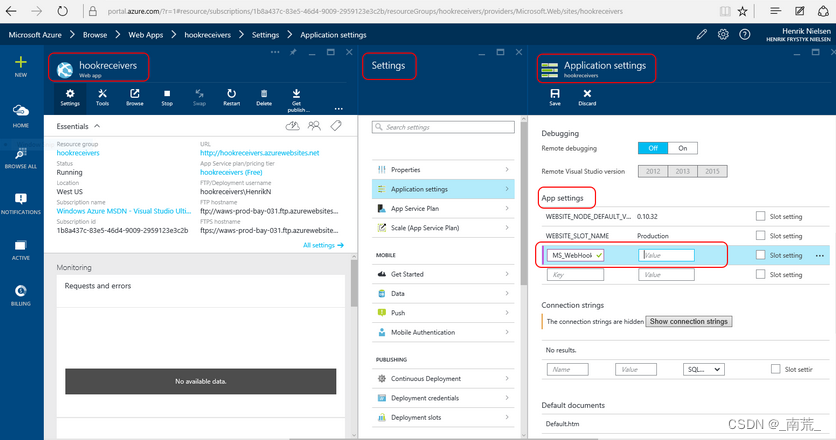Viewport: 836px width, 440px height.
Task: Click the browser Back arrow
Action: pos(11,11)
